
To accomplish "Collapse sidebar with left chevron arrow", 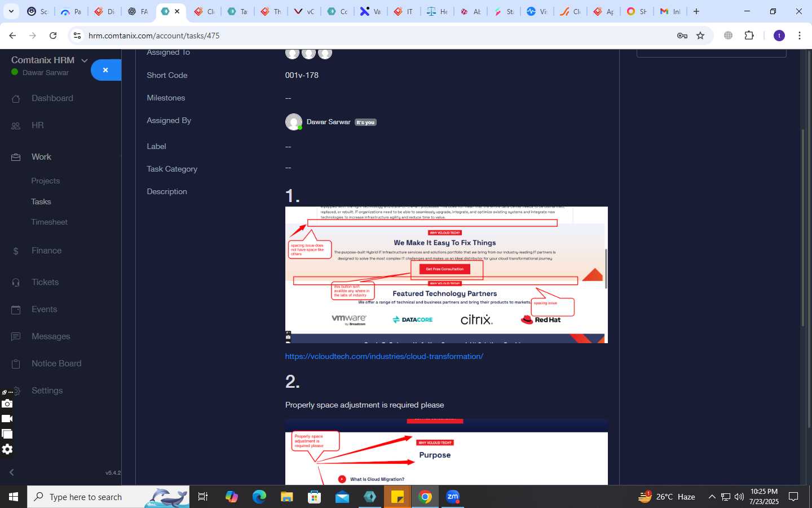I will pyautogui.click(x=11, y=472).
